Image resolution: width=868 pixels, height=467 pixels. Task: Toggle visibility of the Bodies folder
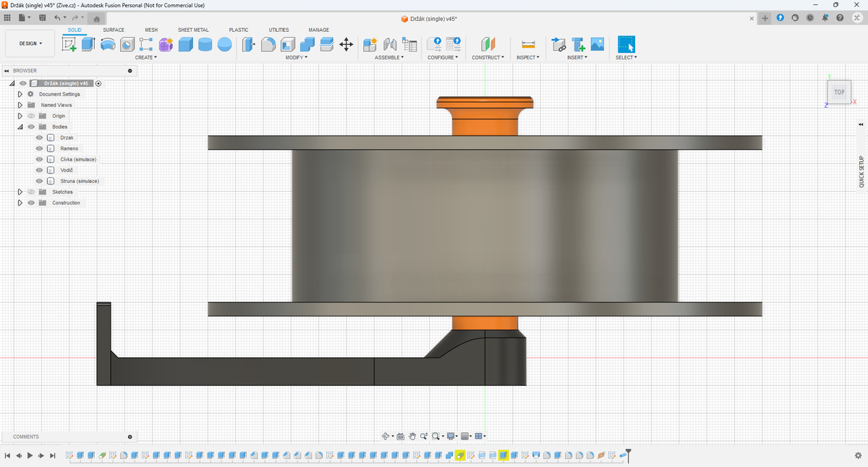pos(31,127)
